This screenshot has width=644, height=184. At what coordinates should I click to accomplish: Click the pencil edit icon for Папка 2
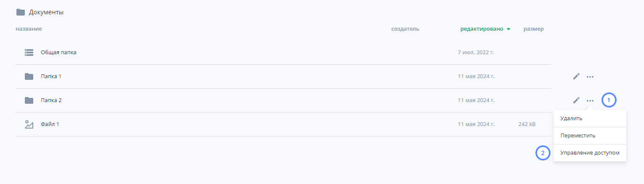click(576, 100)
